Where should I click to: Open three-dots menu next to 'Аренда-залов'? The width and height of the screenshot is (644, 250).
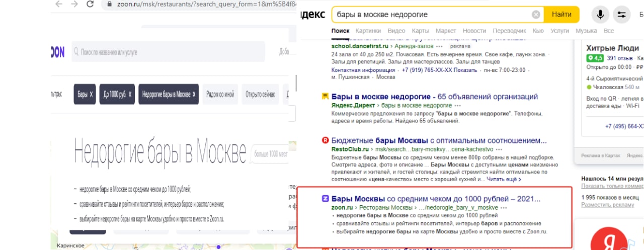tap(439, 46)
